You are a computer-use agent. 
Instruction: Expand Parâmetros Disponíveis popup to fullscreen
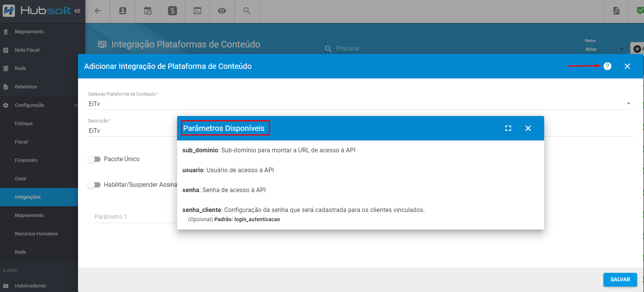tap(508, 128)
